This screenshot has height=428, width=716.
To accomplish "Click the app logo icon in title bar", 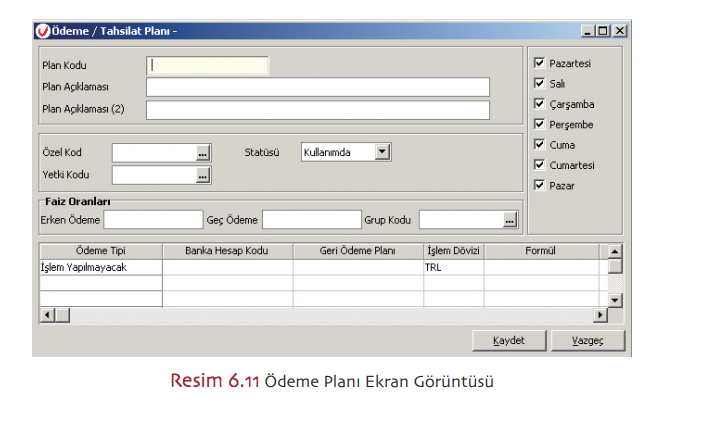I will click(x=43, y=31).
